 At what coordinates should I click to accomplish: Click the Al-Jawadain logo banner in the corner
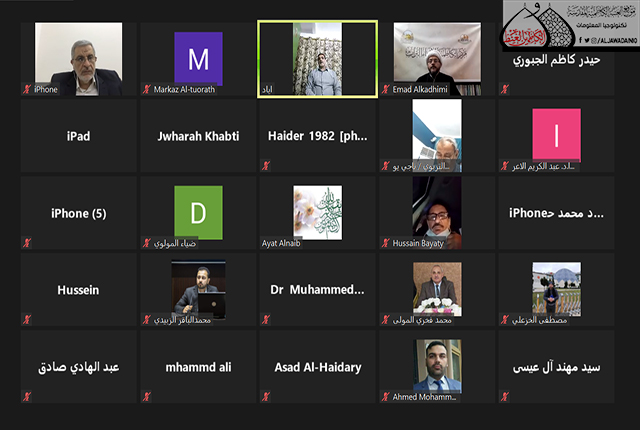point(571,25)
